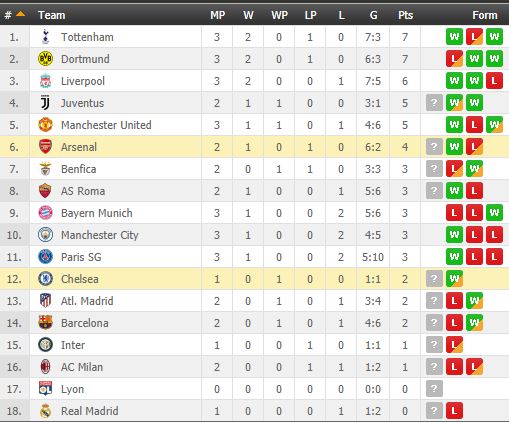
Task: Click the Form column header
Action: point(485,15)
